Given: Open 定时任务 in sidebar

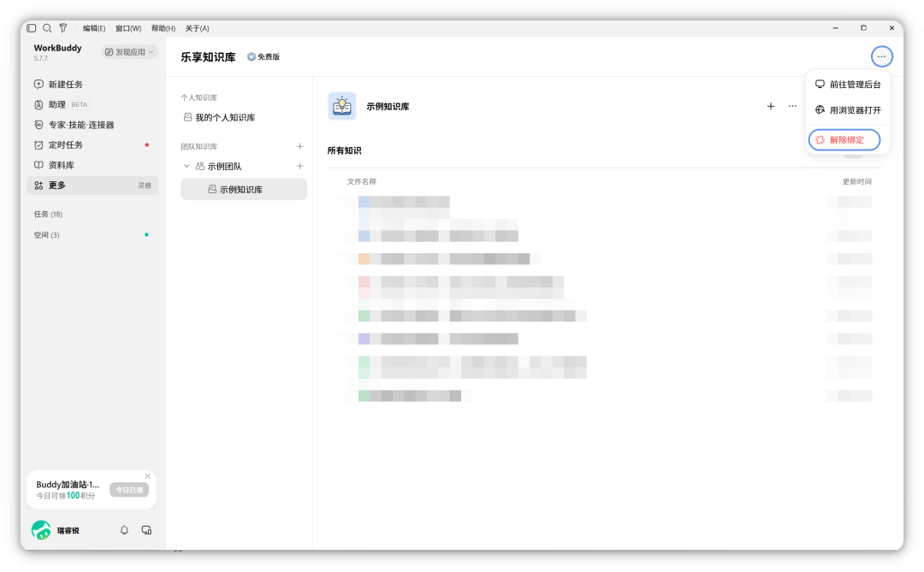Looking at the screenshot, I should pos(92,144).
